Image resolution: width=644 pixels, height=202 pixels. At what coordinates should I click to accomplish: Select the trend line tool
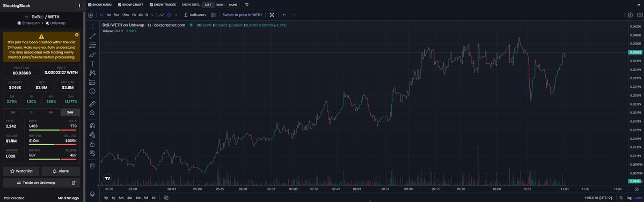(x=92, y=36)
